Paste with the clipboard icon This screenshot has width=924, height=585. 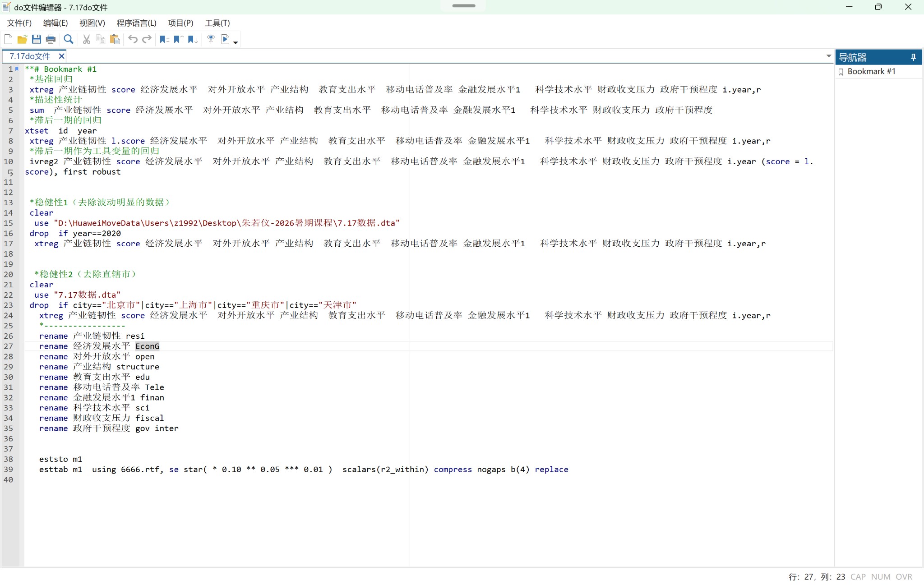click(115, 39)
